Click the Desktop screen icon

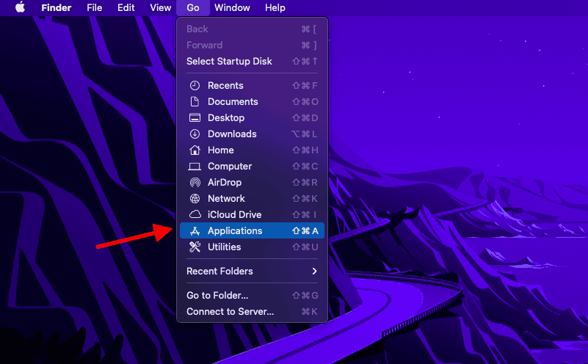point(195,118)
